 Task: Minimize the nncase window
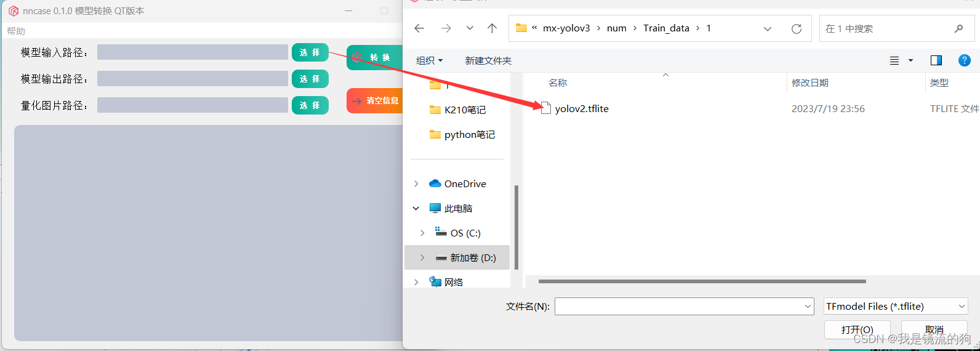348,11
